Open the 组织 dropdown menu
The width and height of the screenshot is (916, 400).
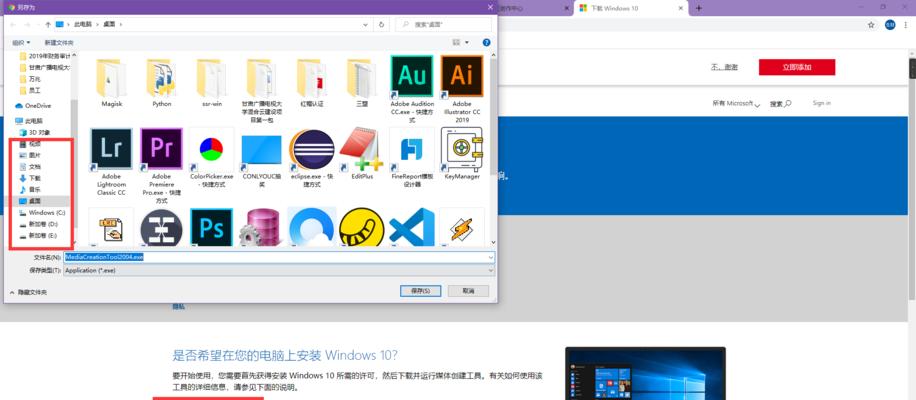pyautogui.click(x=21, y=43)
